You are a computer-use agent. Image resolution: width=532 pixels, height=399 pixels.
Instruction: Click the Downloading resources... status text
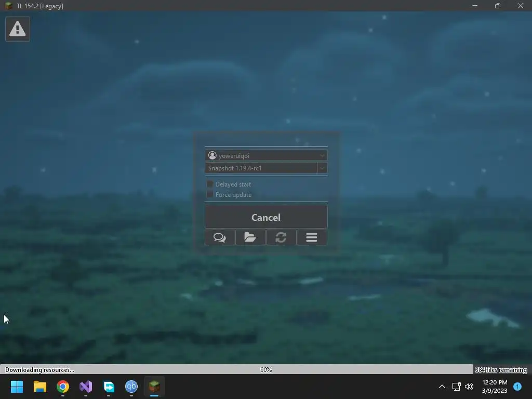coord(39,369)
